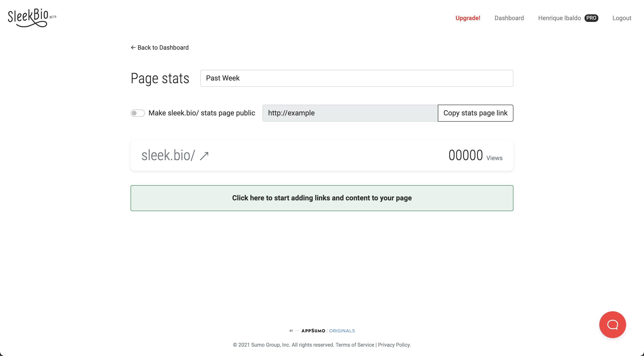Toggle stats page public switch

click(138, 113)
